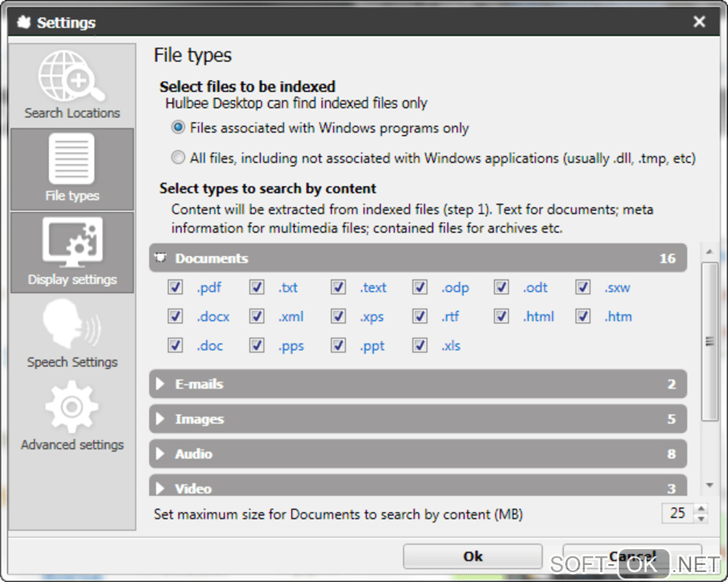This screenshot has width=728, height=582.
Task: Click scrollbar up arrow in types list
Action: point(709,252)
